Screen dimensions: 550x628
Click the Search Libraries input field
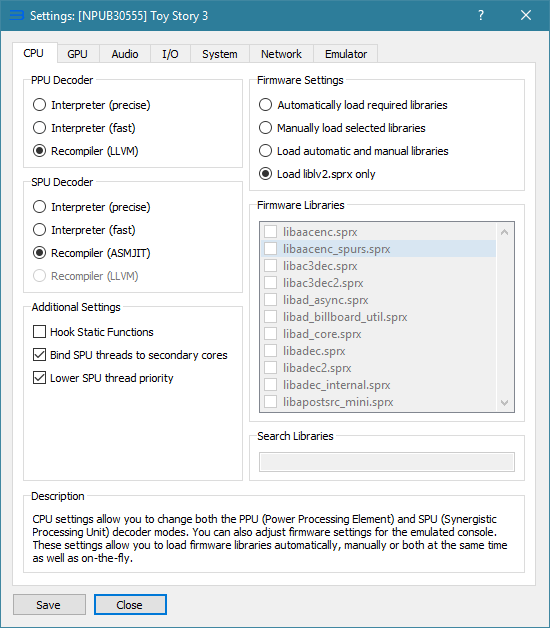coord(387,462)
